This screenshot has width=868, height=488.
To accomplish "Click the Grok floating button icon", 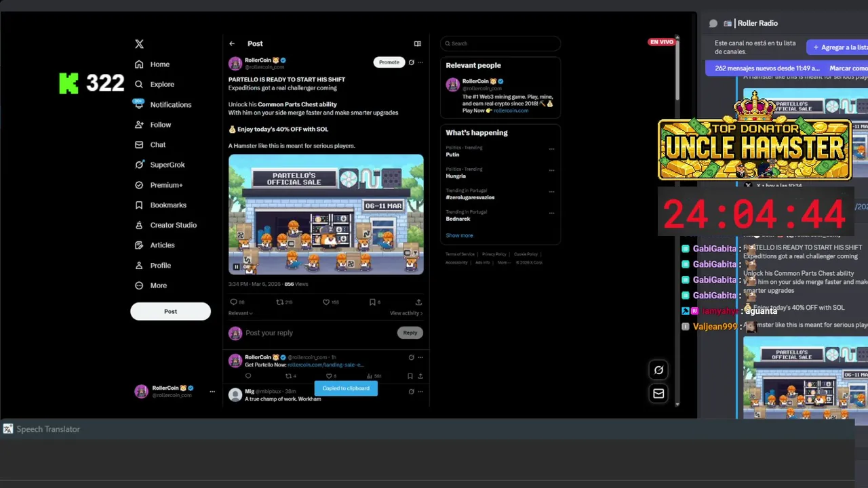I will pyautogui.click(x=658, y=370).
